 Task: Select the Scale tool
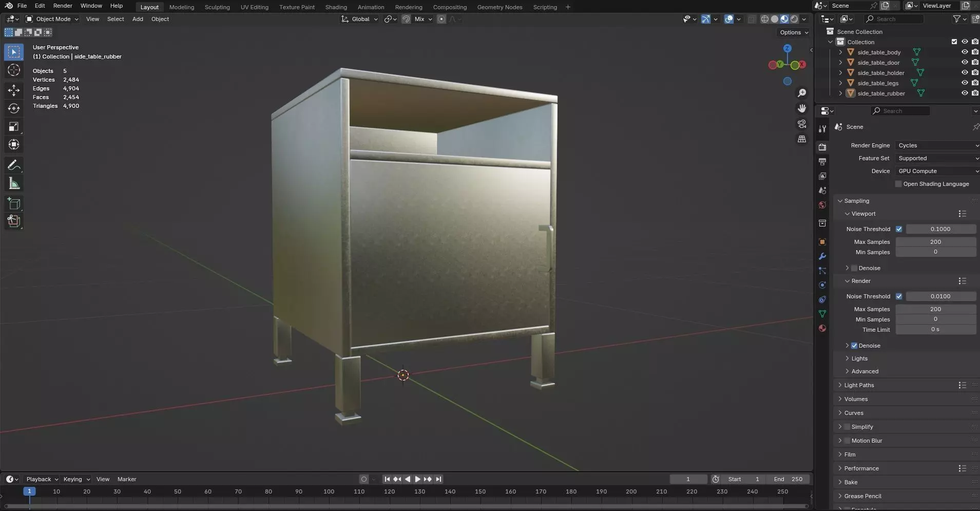14,126
